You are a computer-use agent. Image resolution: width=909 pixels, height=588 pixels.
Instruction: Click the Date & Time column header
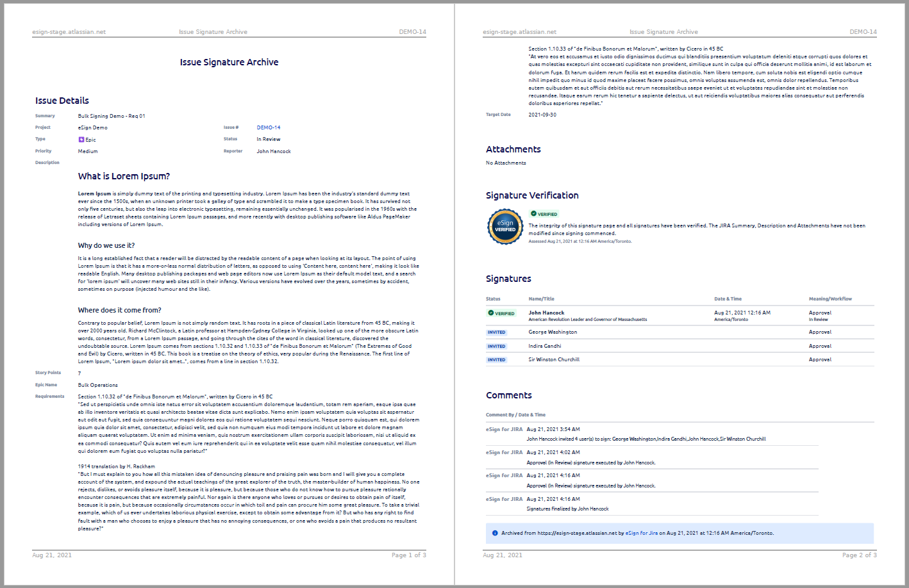[x=728, y=299]
